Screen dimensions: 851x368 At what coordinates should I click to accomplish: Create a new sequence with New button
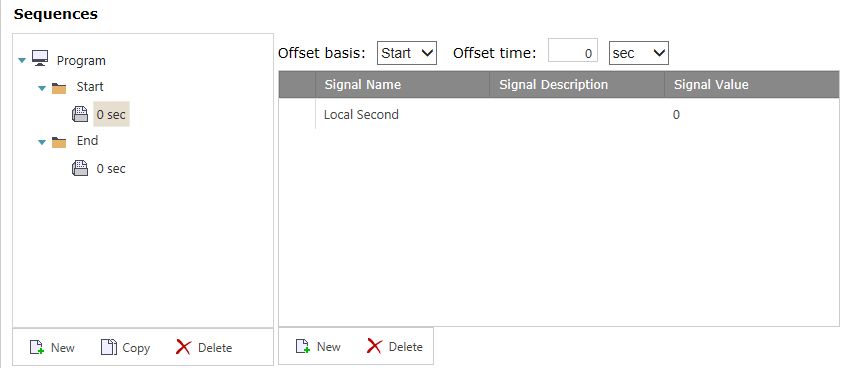52,347
